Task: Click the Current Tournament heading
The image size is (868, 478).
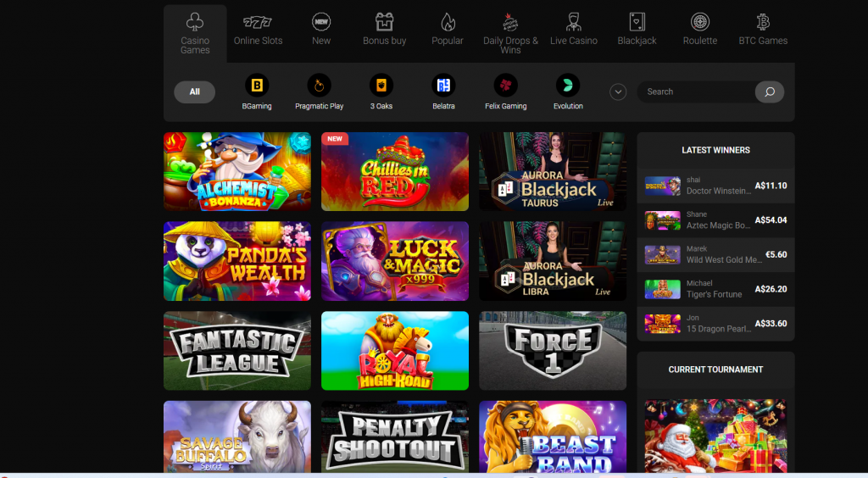Action: [x=715, y=370]
